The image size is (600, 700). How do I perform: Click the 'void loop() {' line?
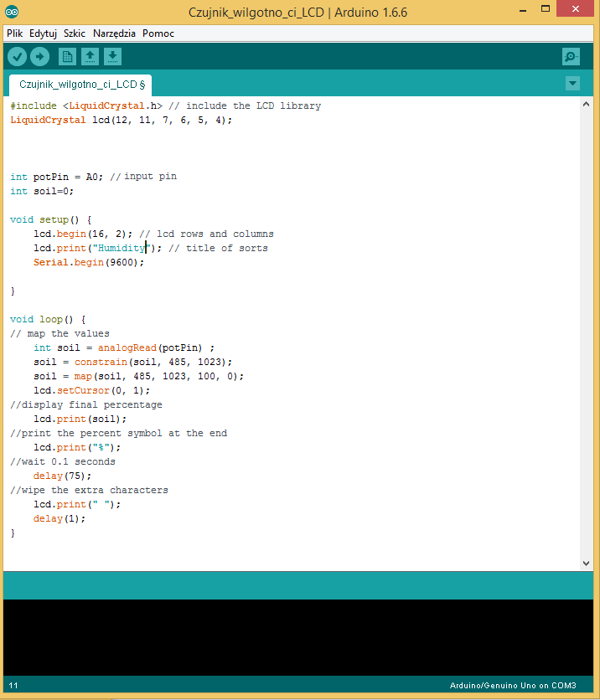[48, 320]
